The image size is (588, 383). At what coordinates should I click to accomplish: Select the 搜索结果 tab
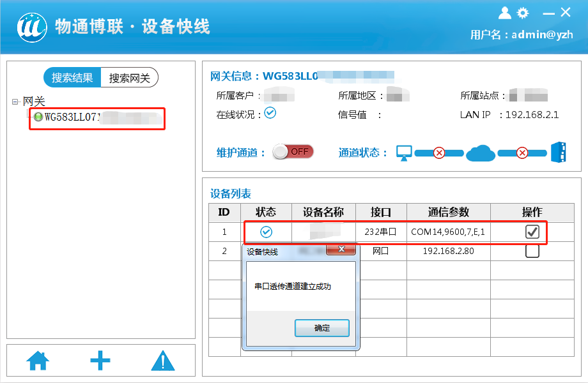(x=72, y=77)
